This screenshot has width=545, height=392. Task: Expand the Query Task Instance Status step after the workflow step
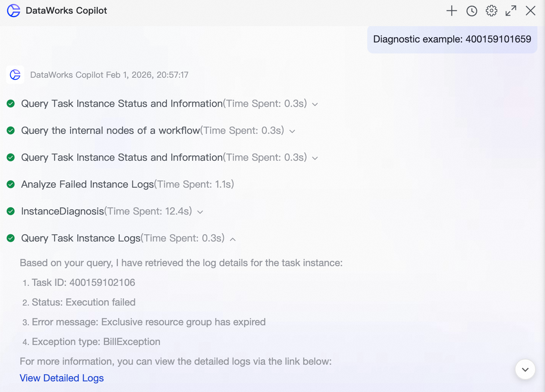pos(315,158)
